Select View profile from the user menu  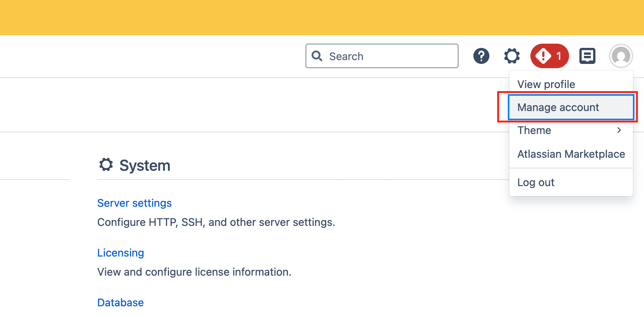point(571,84)
